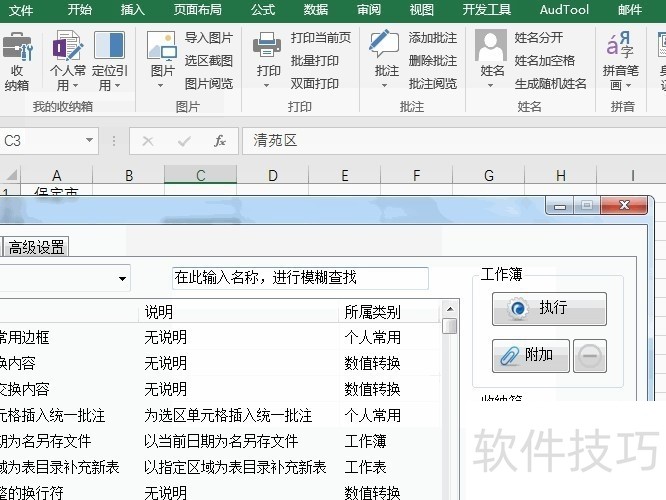This screenshot has width=666, height=500.
Task: Click the 说明 column header in the list
Action: (238, 312)
